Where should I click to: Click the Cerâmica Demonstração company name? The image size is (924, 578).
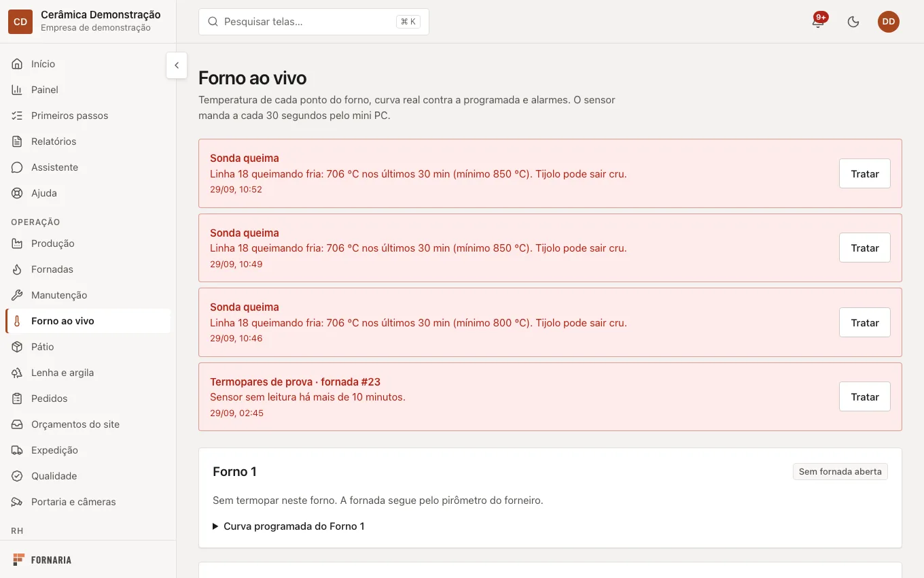coord(101,15)
